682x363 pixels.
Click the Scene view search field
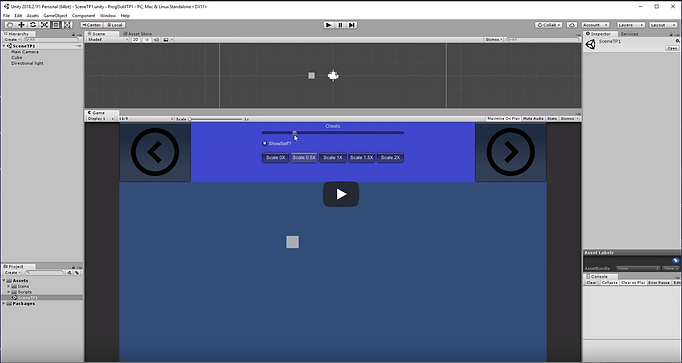click(x=542, y=40)
